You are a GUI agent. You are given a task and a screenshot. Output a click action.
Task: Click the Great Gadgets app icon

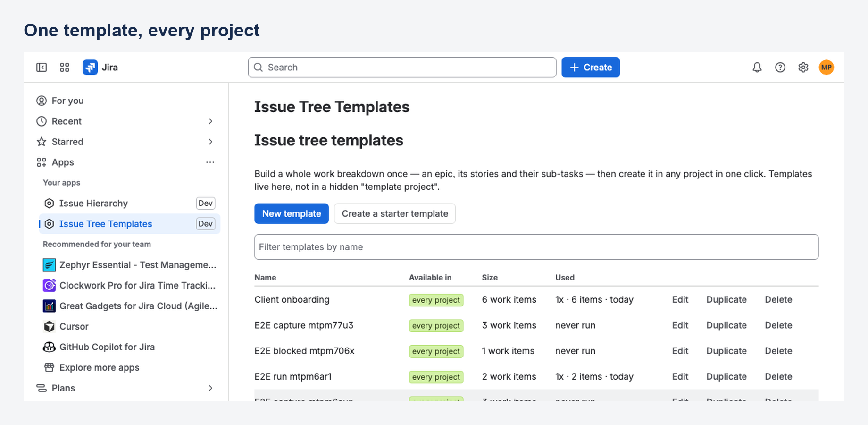pyautogui.click(x=49, y=306)
